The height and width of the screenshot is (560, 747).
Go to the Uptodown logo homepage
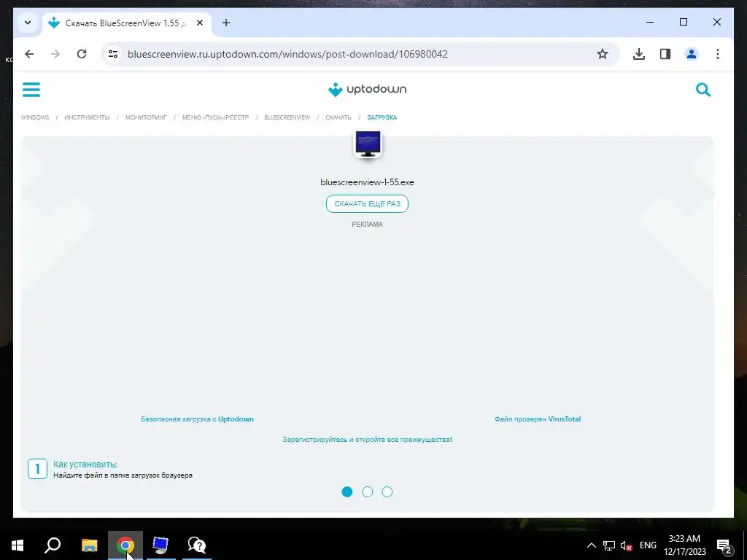368,89
